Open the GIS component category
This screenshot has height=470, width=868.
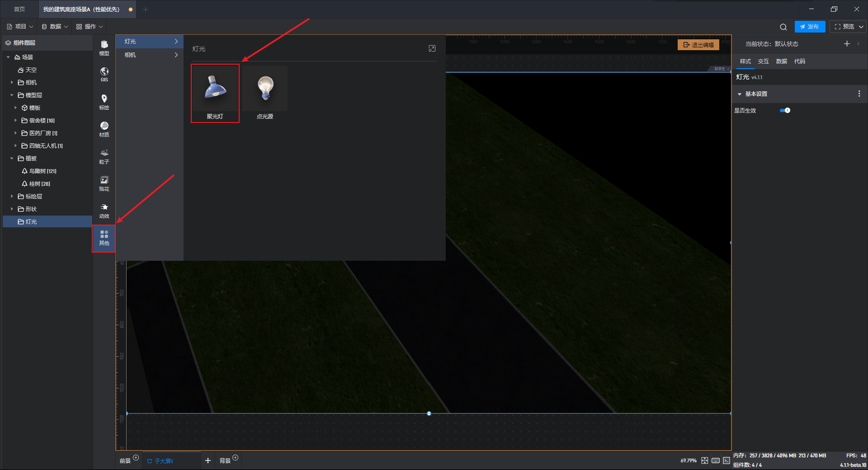tap(104, 75)
